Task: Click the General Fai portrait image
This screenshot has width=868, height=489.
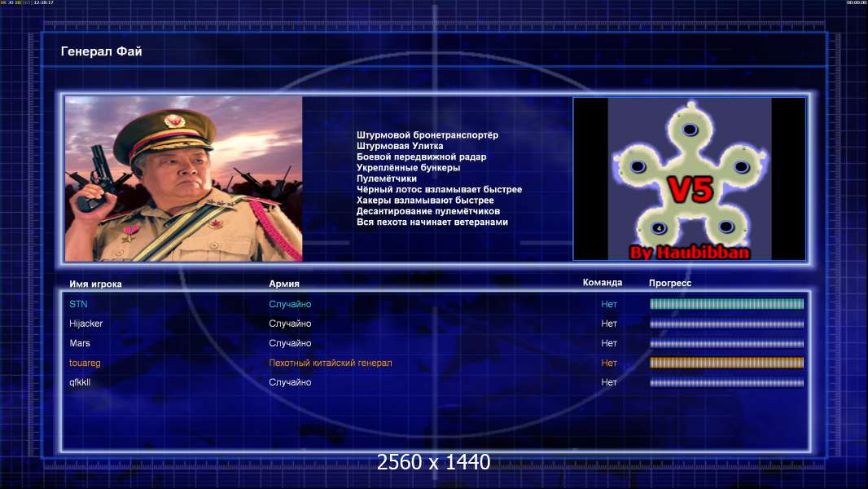Action: click(184, 178)
